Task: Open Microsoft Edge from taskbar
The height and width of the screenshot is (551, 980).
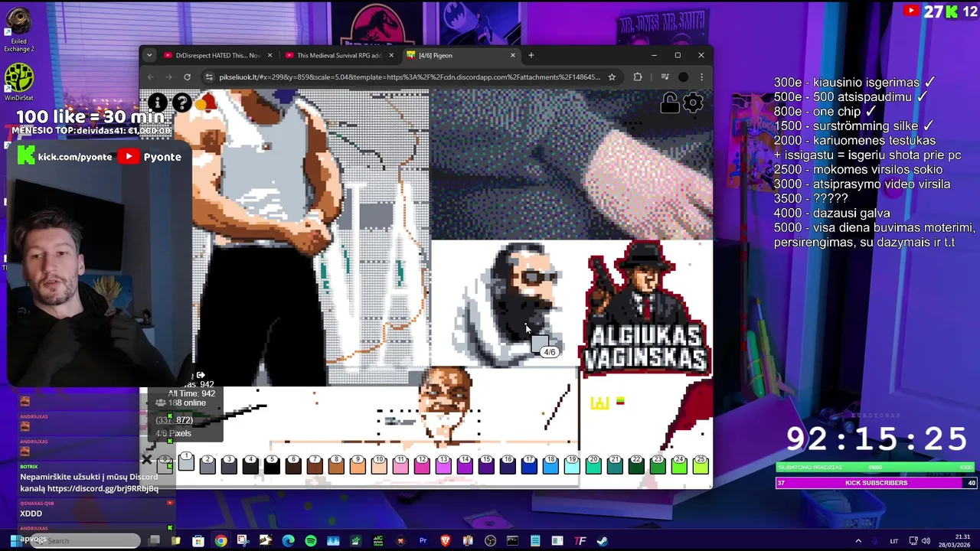Action: tap(288, 541)
